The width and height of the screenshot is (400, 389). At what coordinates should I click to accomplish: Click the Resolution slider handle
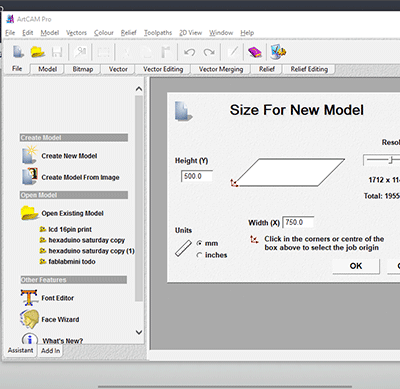[391, 160]
